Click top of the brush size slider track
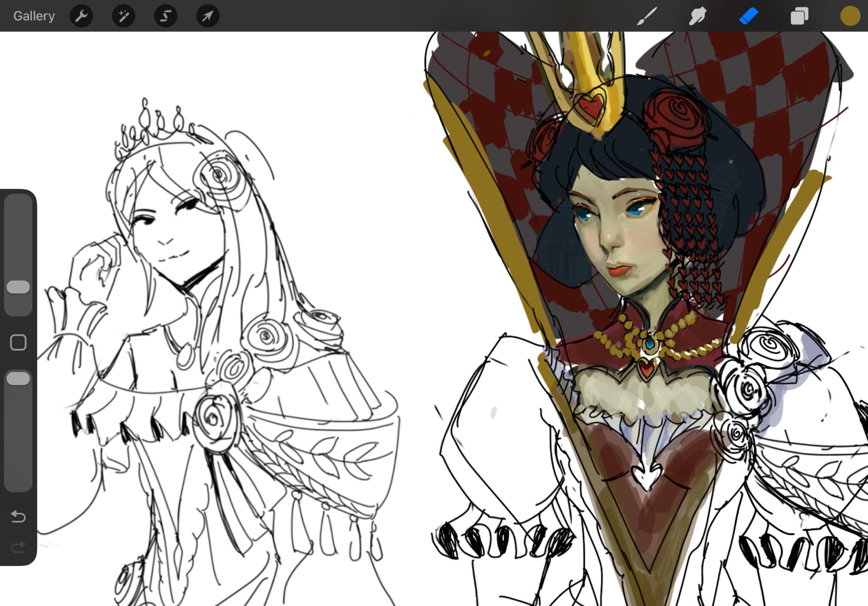Viewport: 868px width, 606px height. [x=18, y=204]
